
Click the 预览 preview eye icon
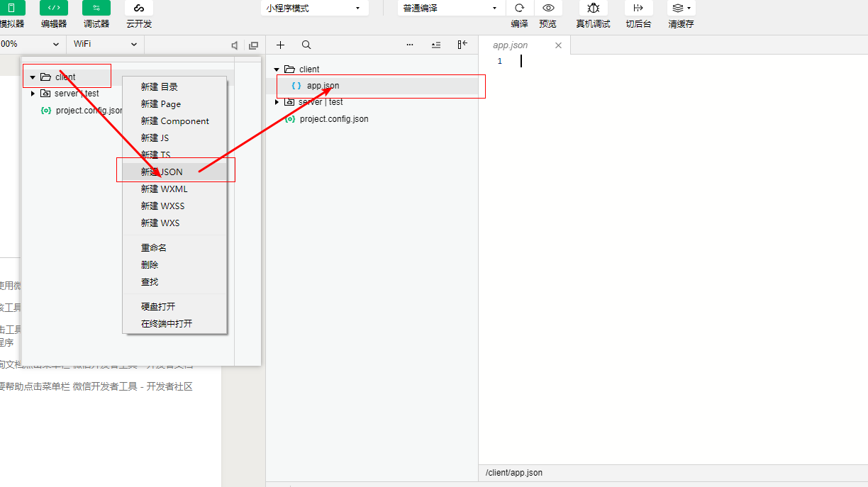548,8
